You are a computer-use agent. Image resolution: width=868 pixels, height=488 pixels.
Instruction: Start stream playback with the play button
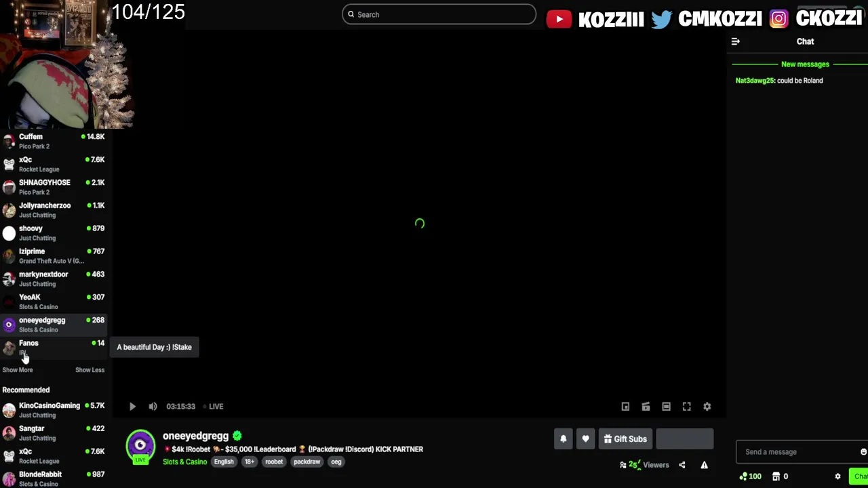tap(132, 407)
